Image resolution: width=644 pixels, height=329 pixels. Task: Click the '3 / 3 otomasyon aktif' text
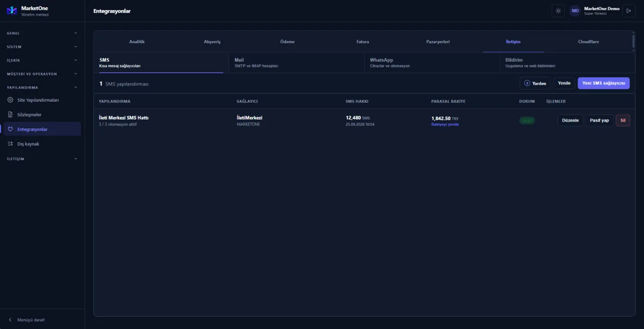118,124
